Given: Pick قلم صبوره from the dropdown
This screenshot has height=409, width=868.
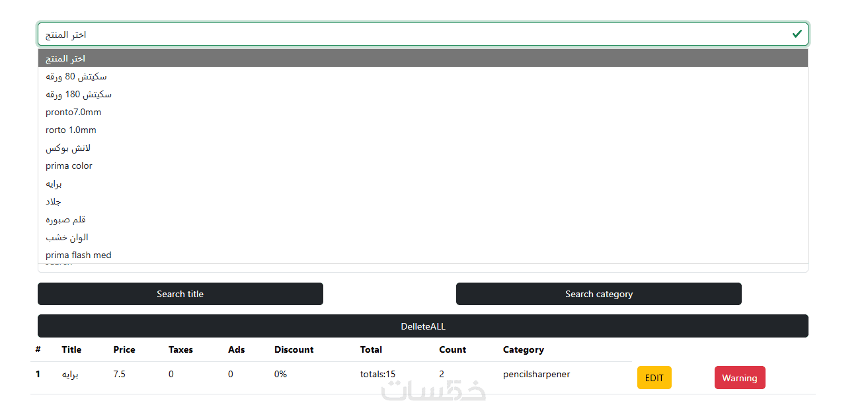Looking at the screenshot, I should click(x=423, y=219).
